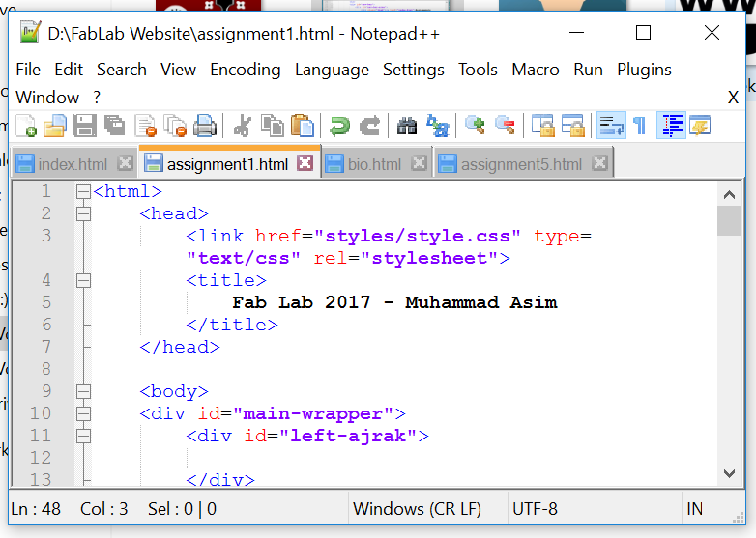
Task: Paste clipboard with the Paste icon
Action: [x=303, y=127]
